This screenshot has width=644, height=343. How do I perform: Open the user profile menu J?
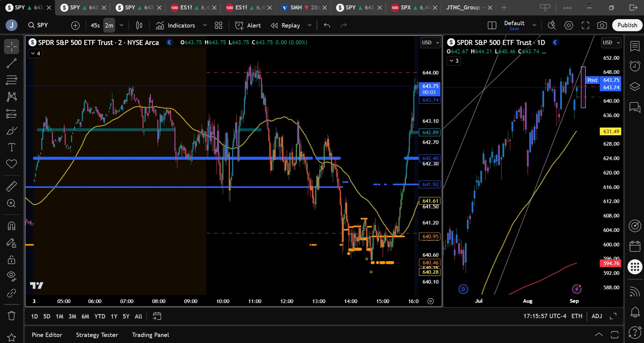coord(11,25)
